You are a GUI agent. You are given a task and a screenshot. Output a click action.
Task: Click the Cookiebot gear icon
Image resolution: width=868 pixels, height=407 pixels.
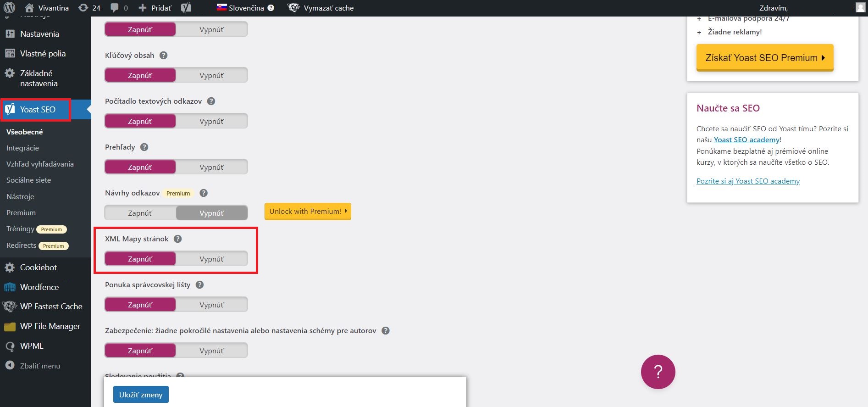click(x=10, y=268)
